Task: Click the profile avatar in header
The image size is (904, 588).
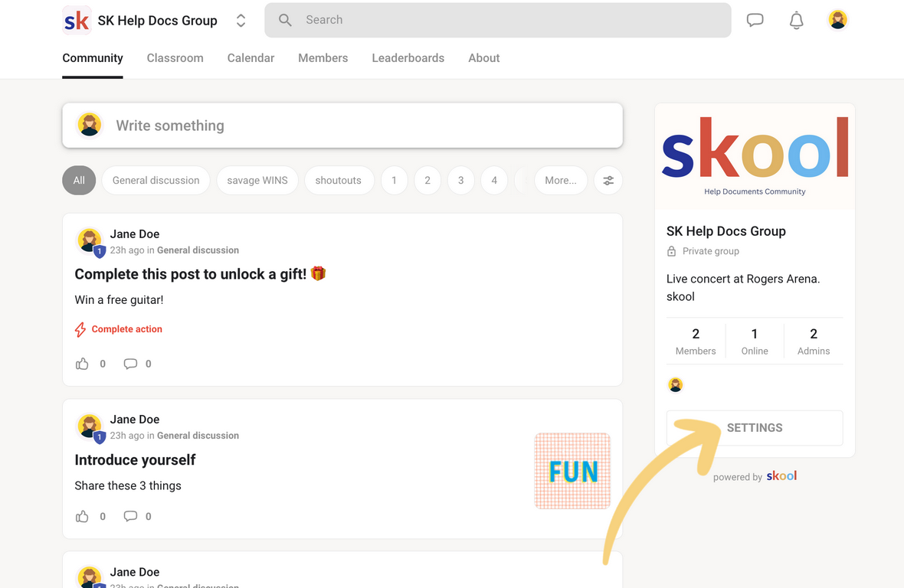Action: [837, 20]
